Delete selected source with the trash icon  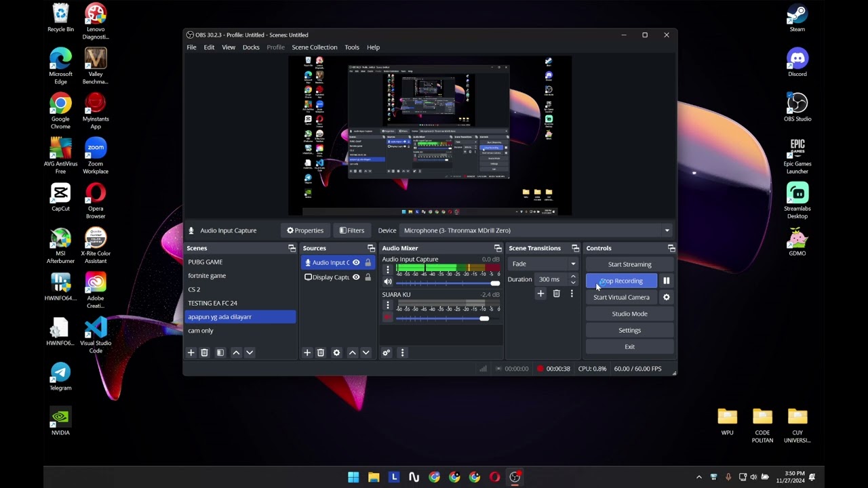coord(321,352)
